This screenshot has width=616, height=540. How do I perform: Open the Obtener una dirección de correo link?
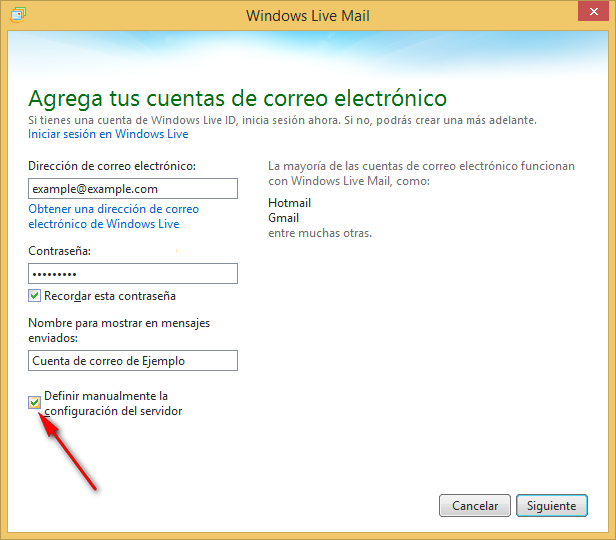(x=114, y=216)
